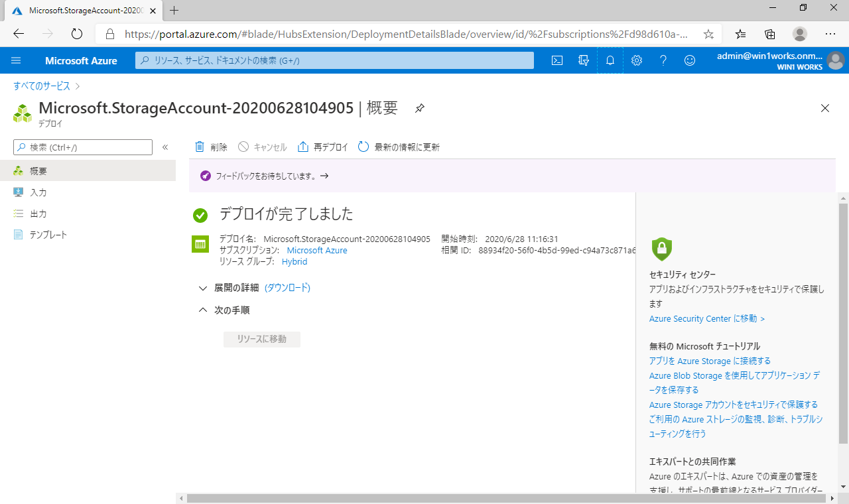
Task: Click the vertical scrollbar of the side panel
Action: coord(843,323)
